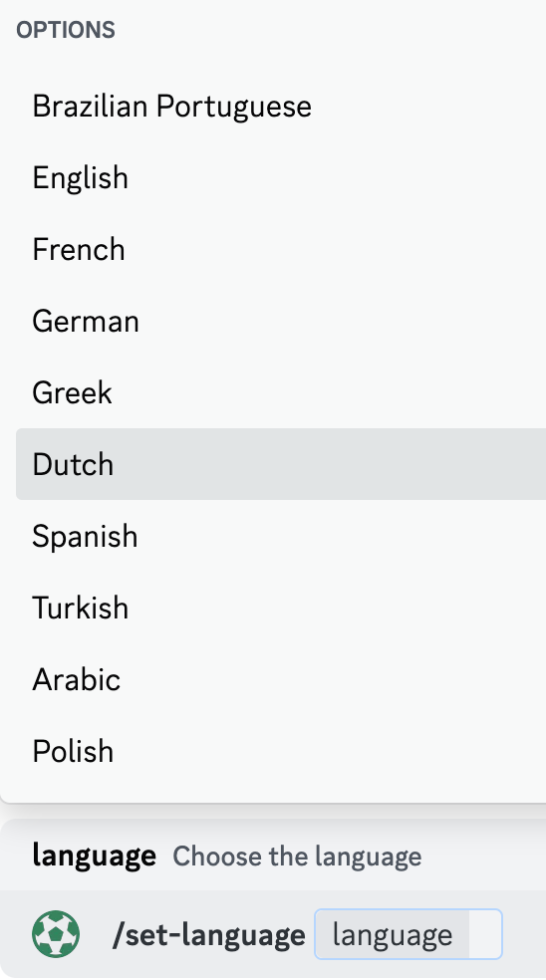Viewport: 546px width, 980px height.
Task: Pick the Turkish language option
Action: click(281, 608)
